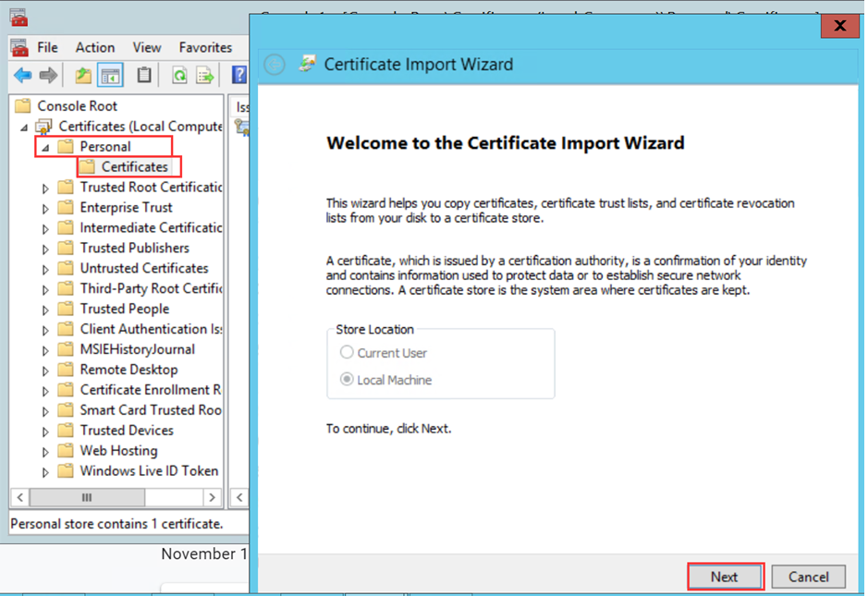The image size is (868, 596).
Task: Expand Windows Live ID Token node arrow
Action: (45, 472)
